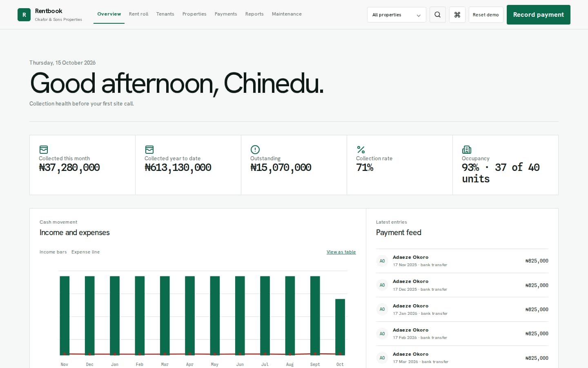Click the Income and expenses heading
Viewport: 588px width, 368px height.
point(75,233)
